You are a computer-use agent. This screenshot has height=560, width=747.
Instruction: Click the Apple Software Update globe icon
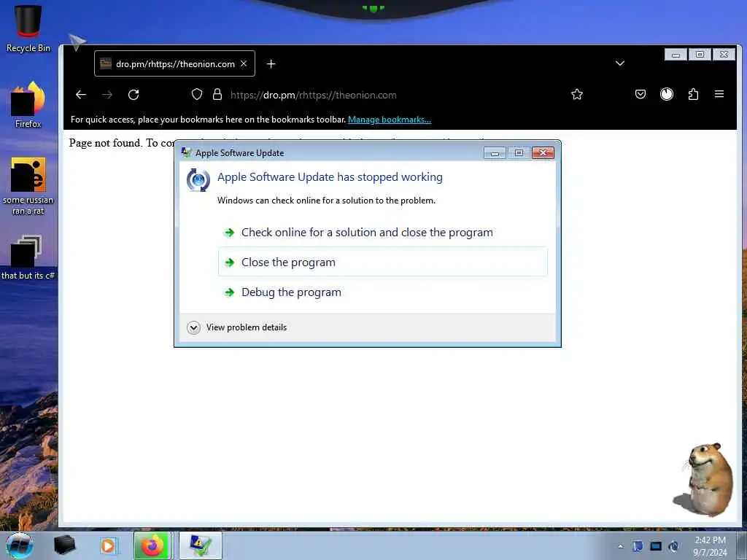click(x=198, y=180)
